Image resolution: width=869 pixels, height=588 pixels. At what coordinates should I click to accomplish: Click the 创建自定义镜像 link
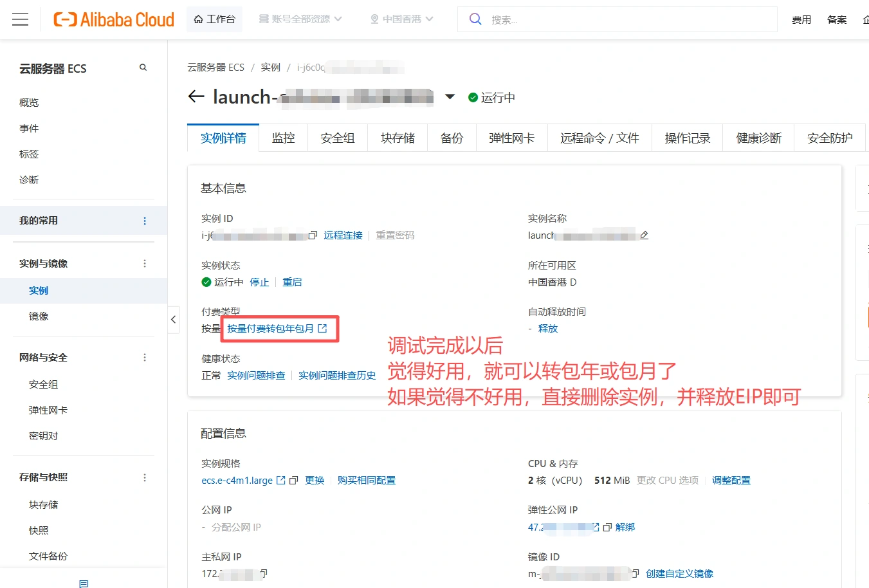[680, 574]
